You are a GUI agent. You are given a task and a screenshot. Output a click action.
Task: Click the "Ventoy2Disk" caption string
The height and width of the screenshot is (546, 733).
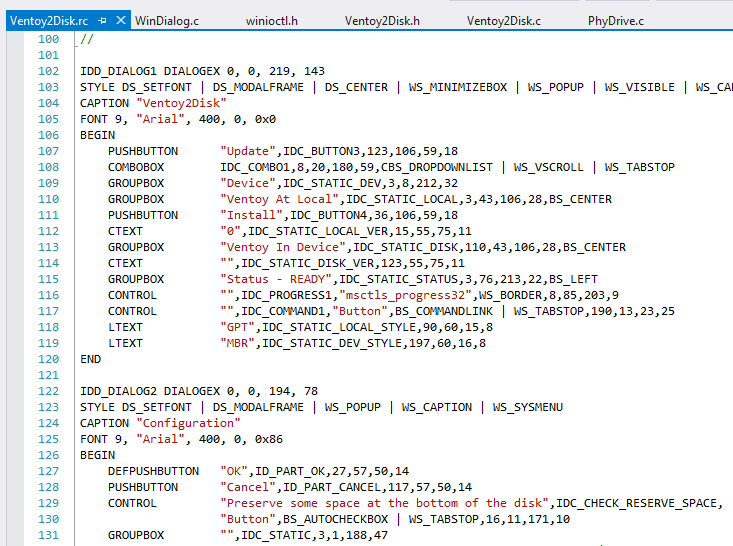coord(181,103)
